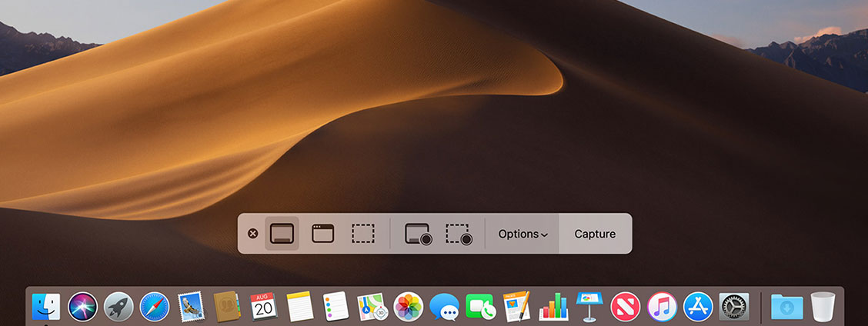The height and width of the screenshot is (326, 868).
Task: Open Keynote podium icon in Dock
Action: 589,307
